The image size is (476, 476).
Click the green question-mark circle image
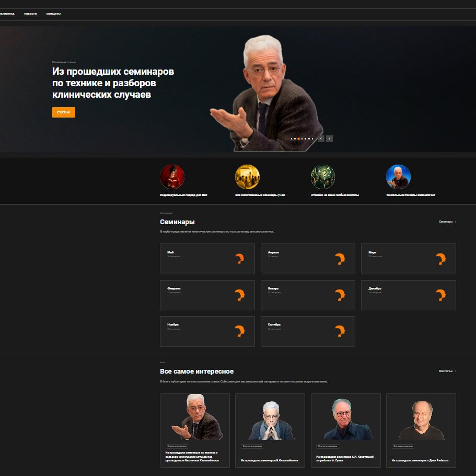point(323,177)
